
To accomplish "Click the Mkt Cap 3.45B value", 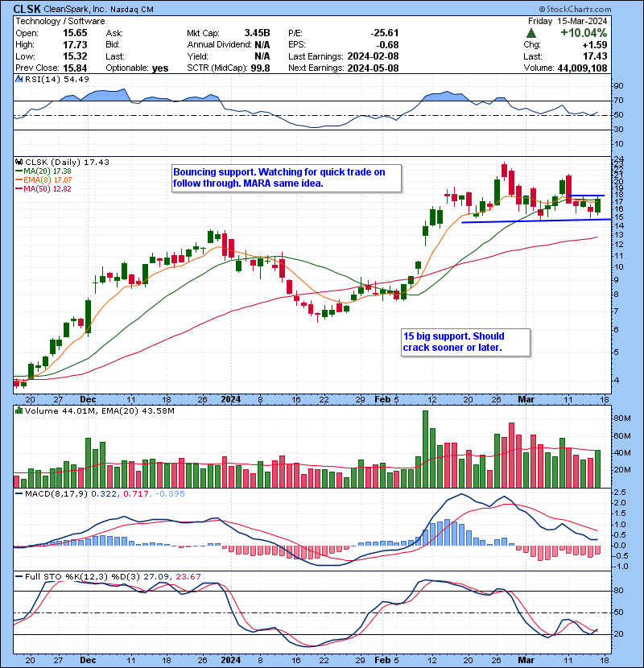I will (x=257, y=33).
